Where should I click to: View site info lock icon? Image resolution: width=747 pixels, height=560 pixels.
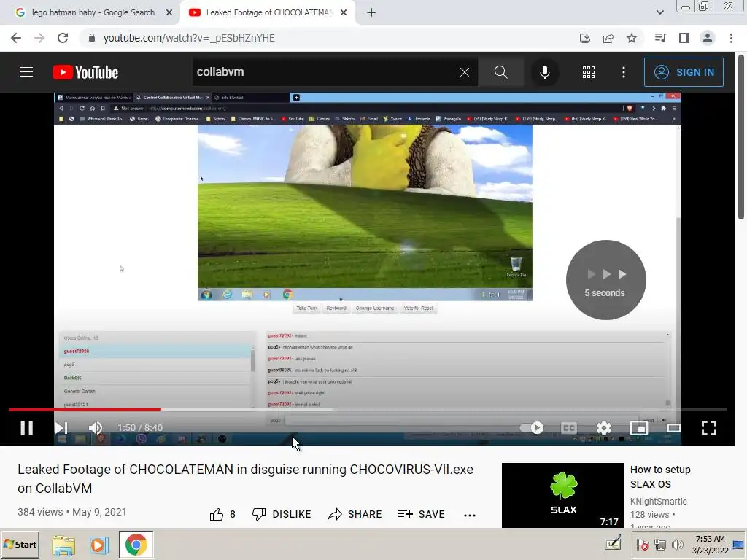click(x=92, y=38)
